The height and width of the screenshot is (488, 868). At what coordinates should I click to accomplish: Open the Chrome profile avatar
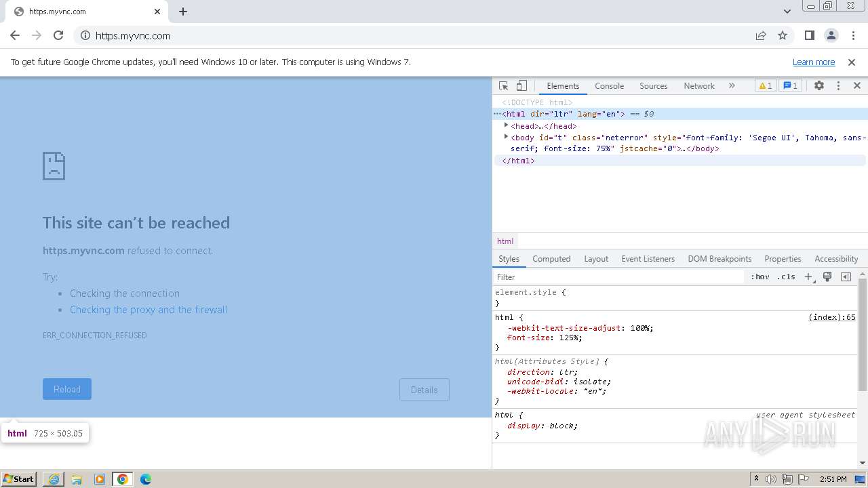point(831,36)
